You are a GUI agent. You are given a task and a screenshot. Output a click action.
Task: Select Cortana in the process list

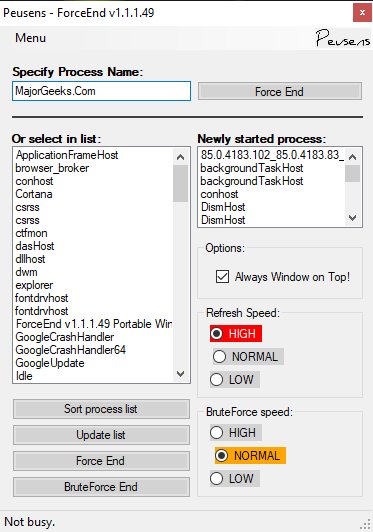tap(34, 194)
